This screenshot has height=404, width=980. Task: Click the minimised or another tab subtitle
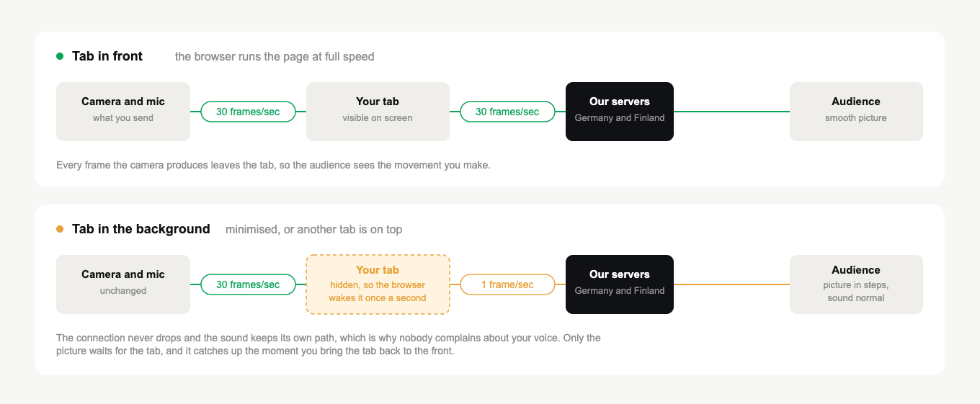pyautogui.click(x=313, y=229)
